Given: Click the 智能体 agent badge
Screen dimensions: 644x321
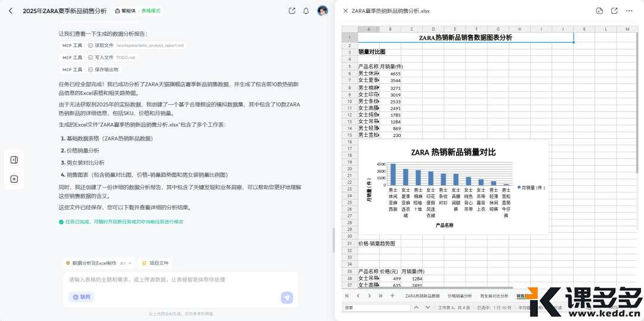Looking at the screenshot, I should (x=125, y=11).
